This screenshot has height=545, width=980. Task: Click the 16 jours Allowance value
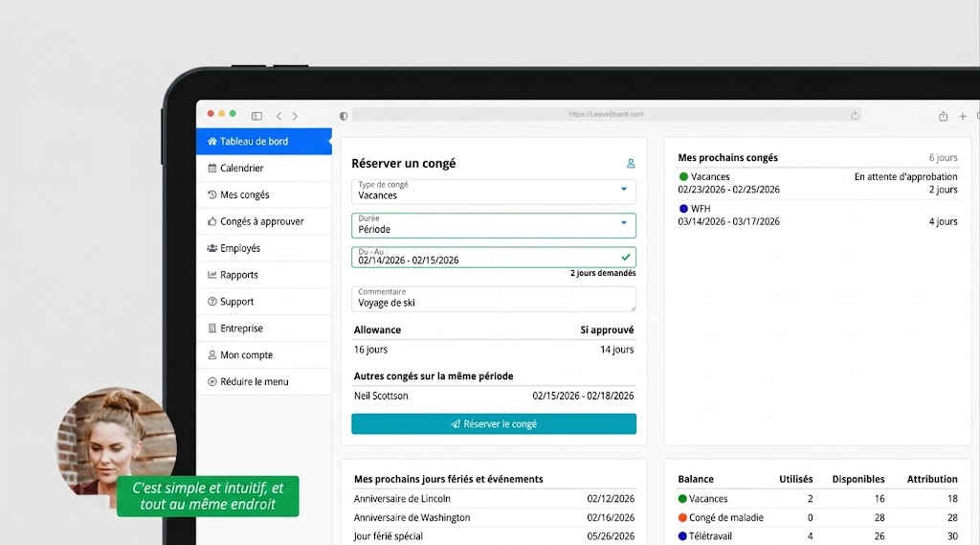point(370,350)
